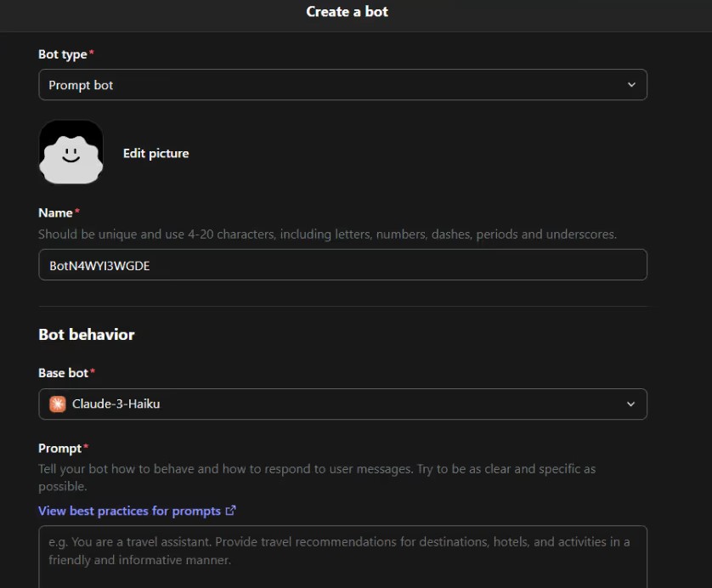Open the Bot type dropdown showing Prompt bot

(342, 84)
